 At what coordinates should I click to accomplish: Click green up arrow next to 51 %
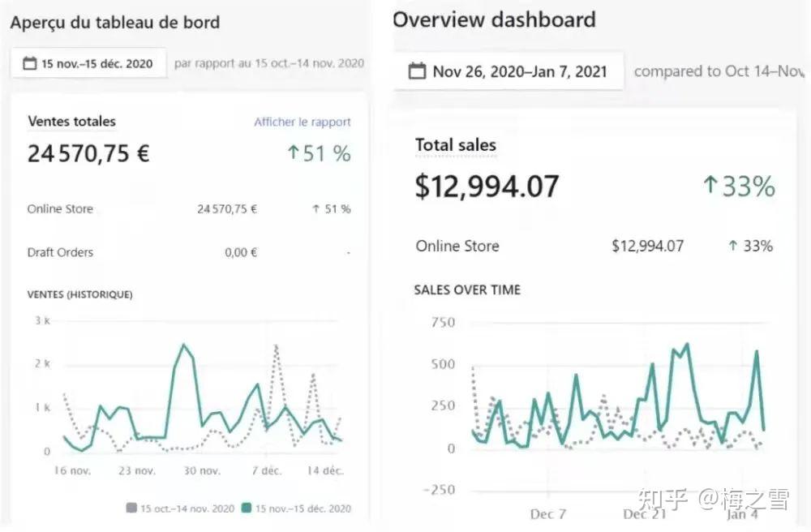pyautogui.click(x=294, y=152)
